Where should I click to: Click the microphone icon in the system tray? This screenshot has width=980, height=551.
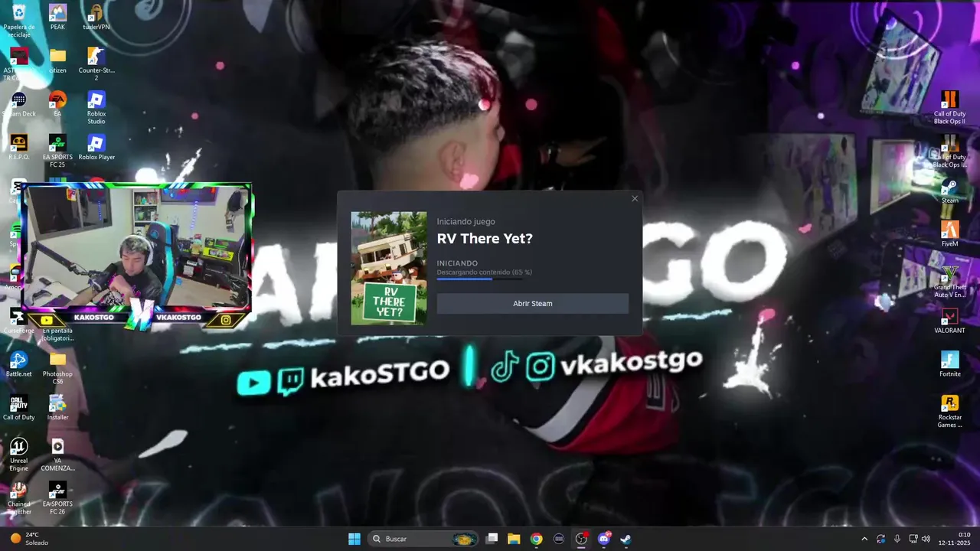pos(897,539)
